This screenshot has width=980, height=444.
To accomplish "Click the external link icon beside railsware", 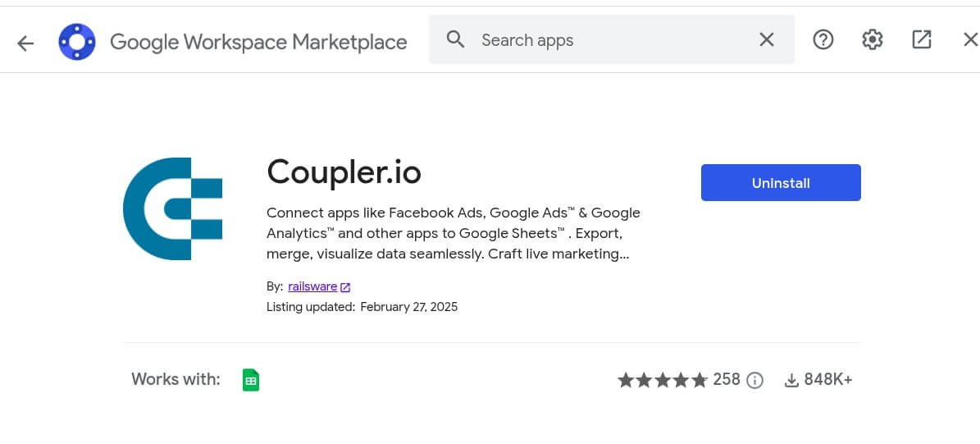I will pyautogui.click(x=345, y=287).
